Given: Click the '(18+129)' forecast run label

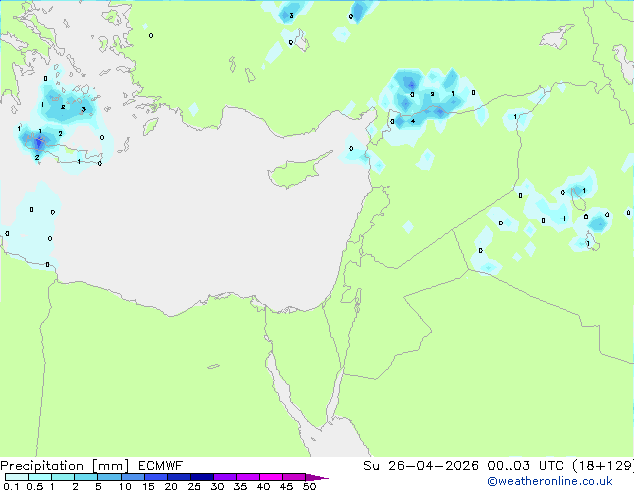Looking at the screenshot, I should (603, 466).
